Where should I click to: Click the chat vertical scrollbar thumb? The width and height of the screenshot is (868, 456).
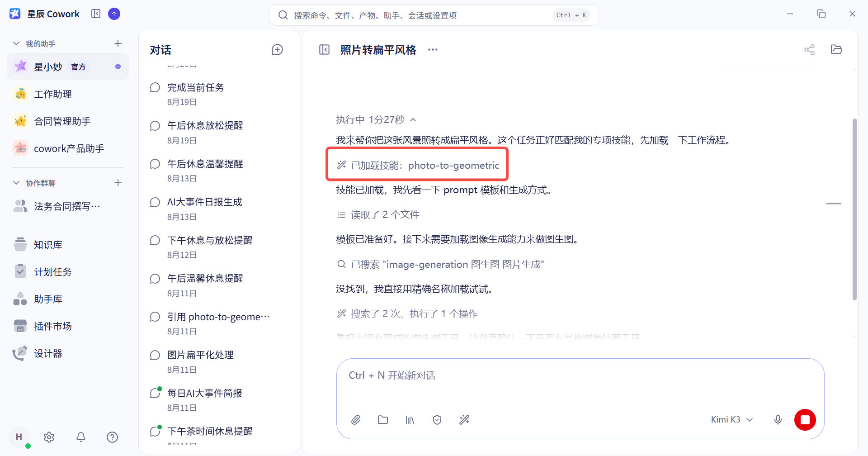click(x=854, y=209)
